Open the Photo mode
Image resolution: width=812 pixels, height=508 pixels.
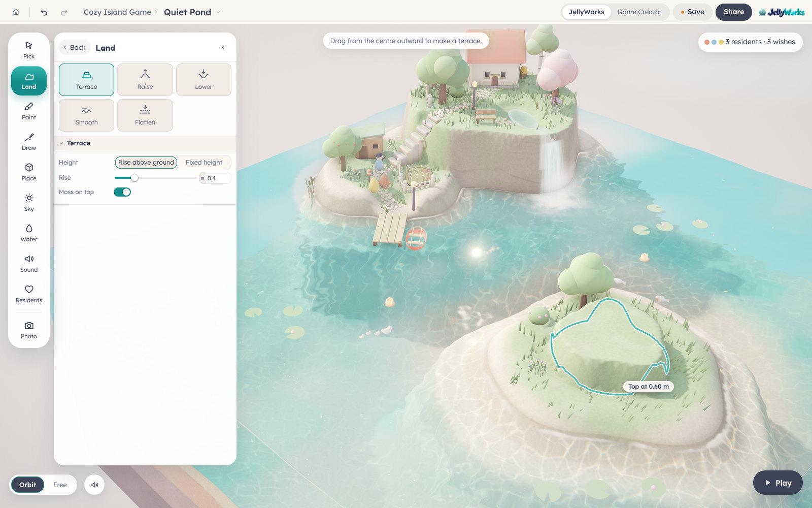29,330
